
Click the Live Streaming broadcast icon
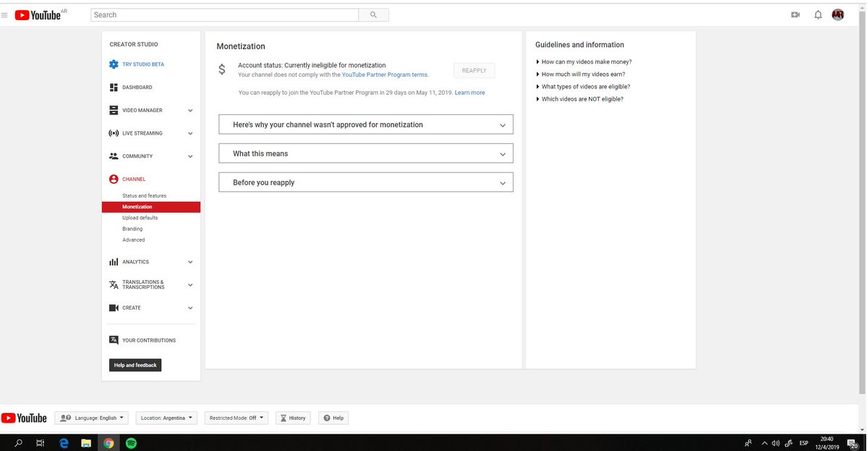pos(114,133)
